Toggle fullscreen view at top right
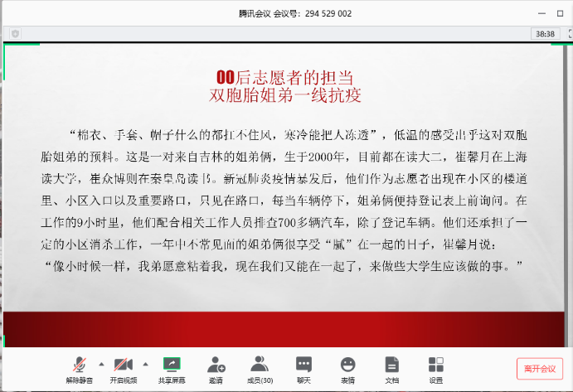The image size is (573, 392). 568,34
